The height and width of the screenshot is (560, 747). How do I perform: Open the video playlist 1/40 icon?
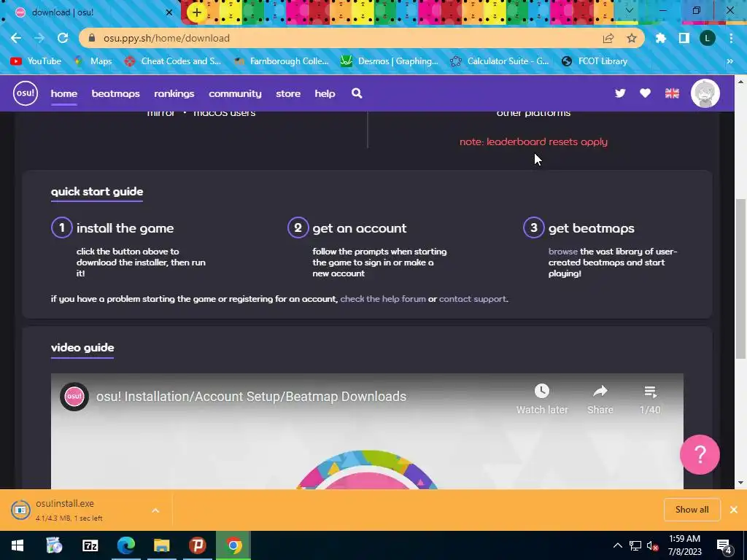650,392
